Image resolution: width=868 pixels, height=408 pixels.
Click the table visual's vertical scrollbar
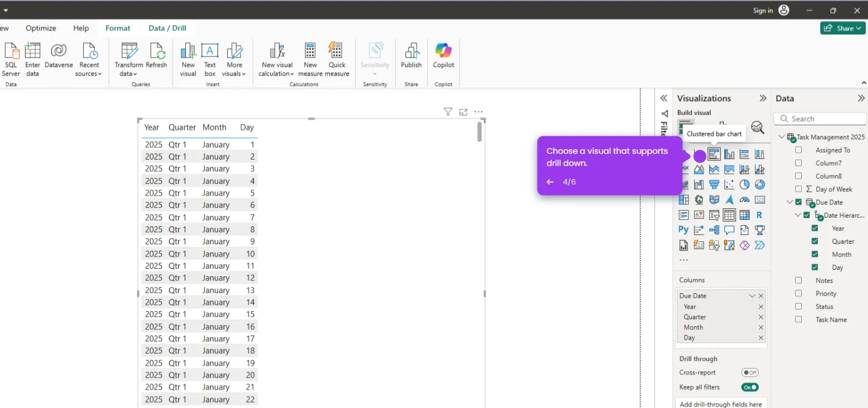click(x=479, y=132)
